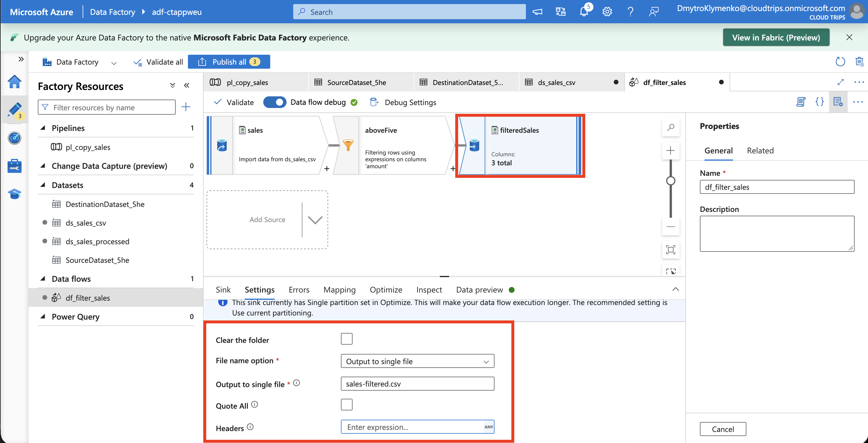Viewport: 868px width, 443px height.
Task: Switch to the ds_sales_csv tab
Action: pyautogui.click(x=572, y=82)
